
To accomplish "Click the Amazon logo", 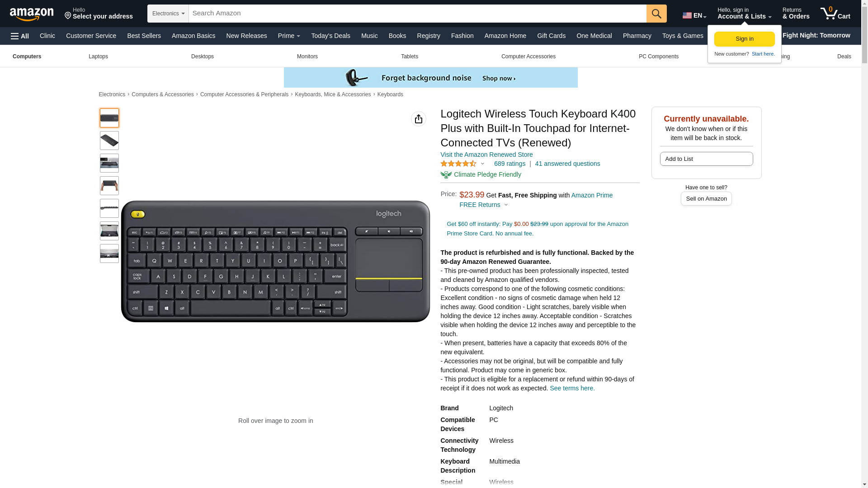I will pos(32,14).
